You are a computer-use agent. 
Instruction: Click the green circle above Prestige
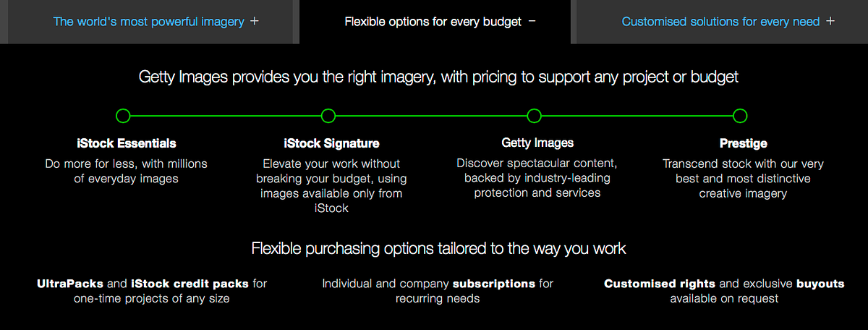739,116
